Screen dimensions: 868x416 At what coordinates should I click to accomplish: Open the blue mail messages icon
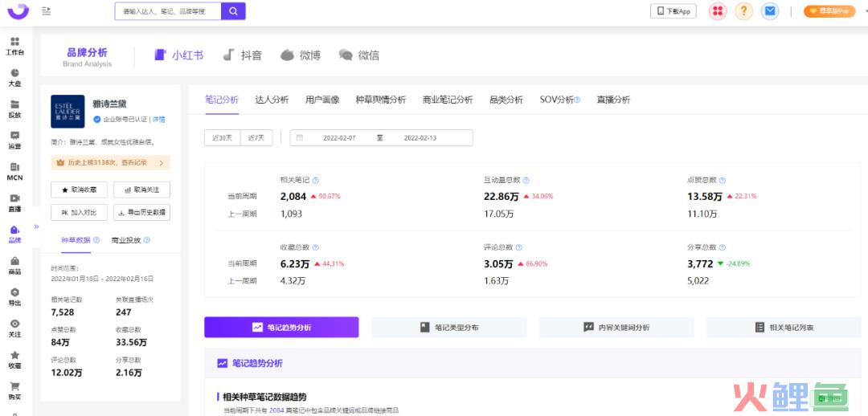(770, 11)
